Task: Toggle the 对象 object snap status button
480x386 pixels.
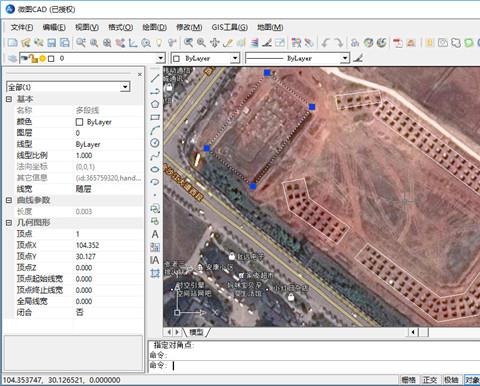Action: click(x=472, y=380)
